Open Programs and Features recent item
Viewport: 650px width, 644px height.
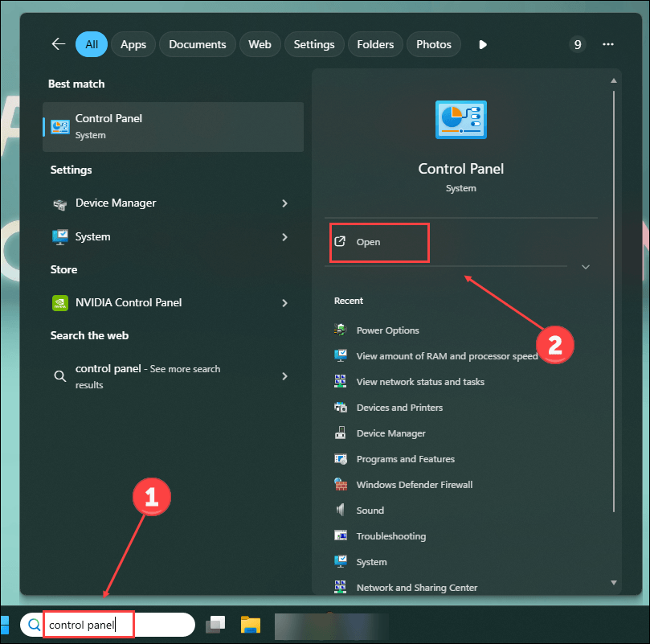[405, 459]
